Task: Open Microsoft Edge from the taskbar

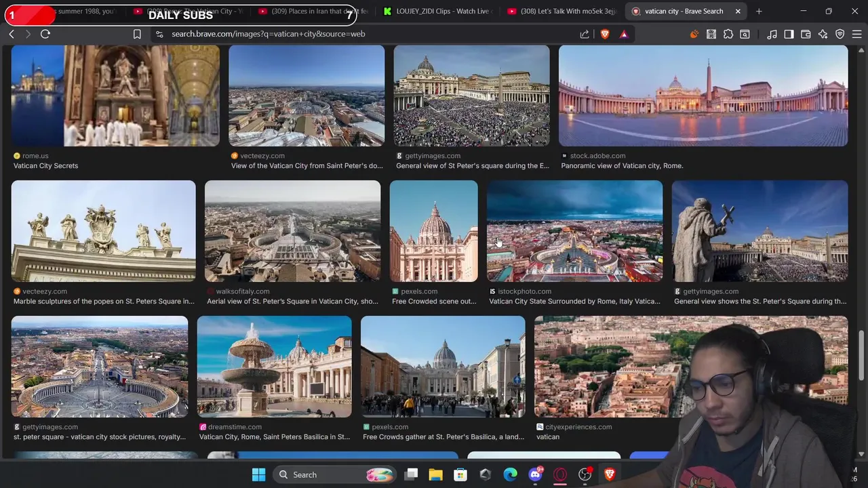Action: coord(510,475)
